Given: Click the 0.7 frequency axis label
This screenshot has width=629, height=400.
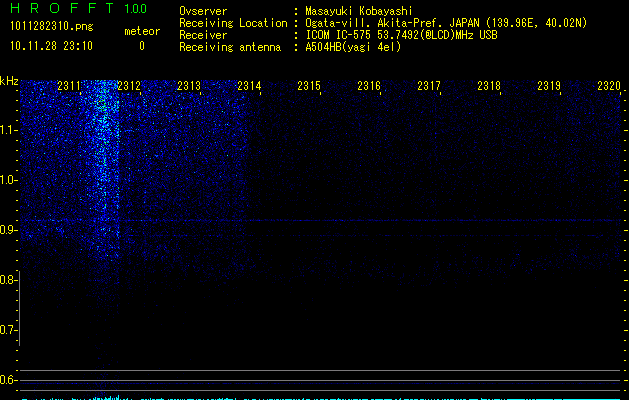Looking at the screenshot, I should coord(8,330).
